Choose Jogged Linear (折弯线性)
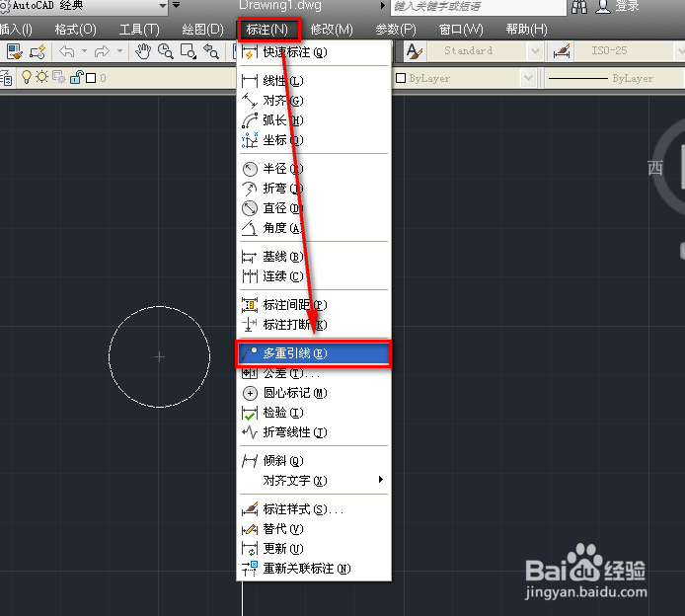The height and width of the screenshot is (616, 685). pyautogui.click(x=314, y=432)
